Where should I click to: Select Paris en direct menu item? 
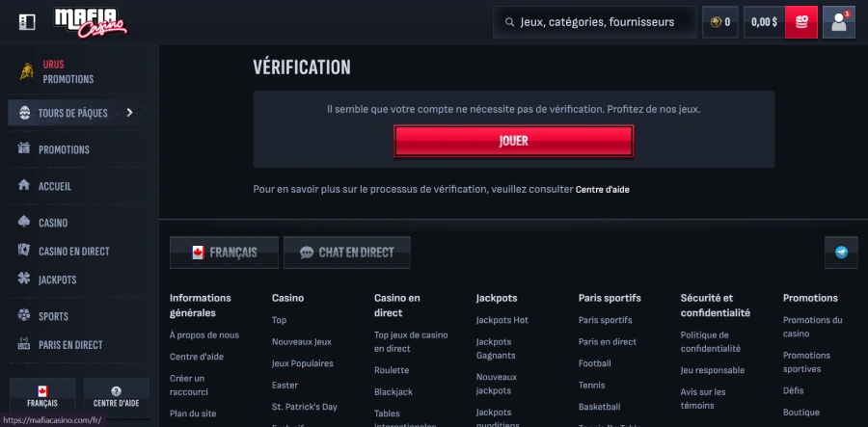click(70, 344)
